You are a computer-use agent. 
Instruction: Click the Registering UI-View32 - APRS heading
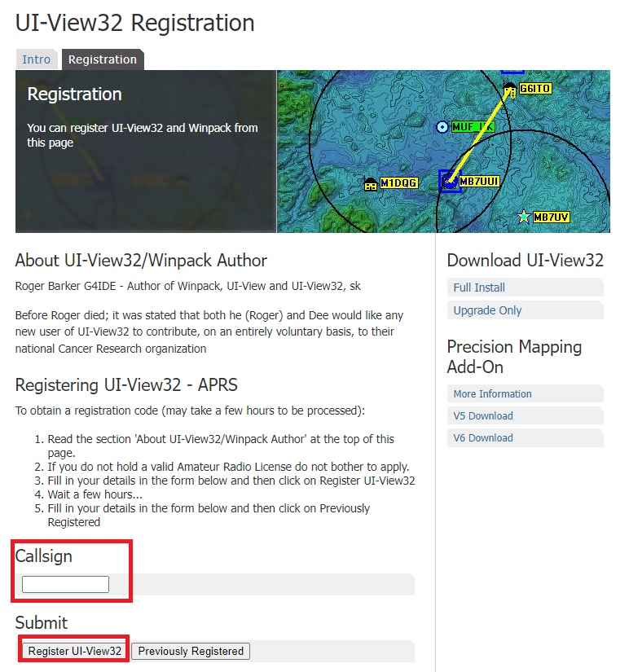coord(126,384)
